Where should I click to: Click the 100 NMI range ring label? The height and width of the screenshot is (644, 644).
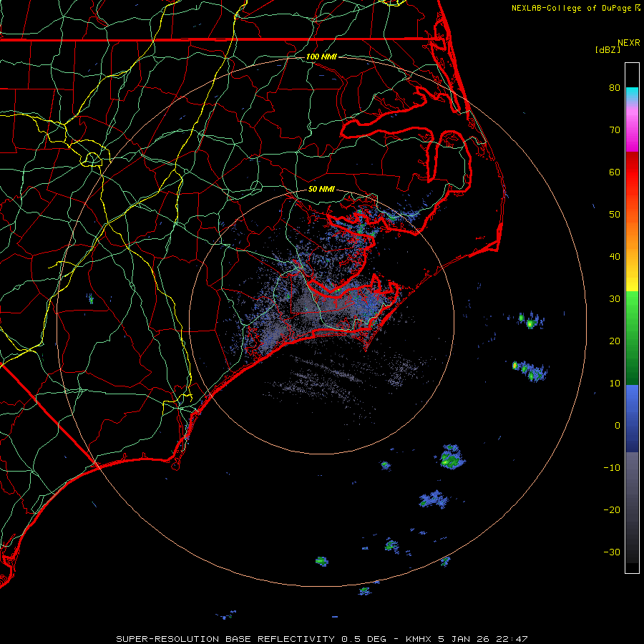click(x=321, y=57)
